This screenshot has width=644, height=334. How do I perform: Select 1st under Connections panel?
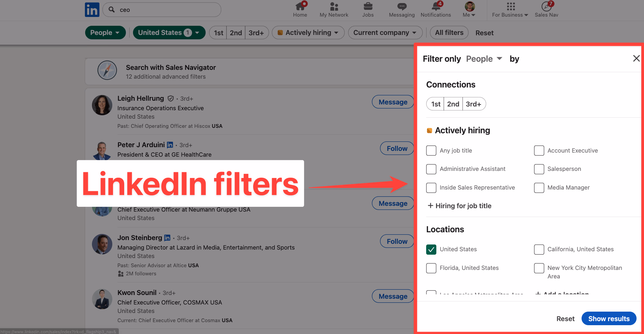[435, 104]
